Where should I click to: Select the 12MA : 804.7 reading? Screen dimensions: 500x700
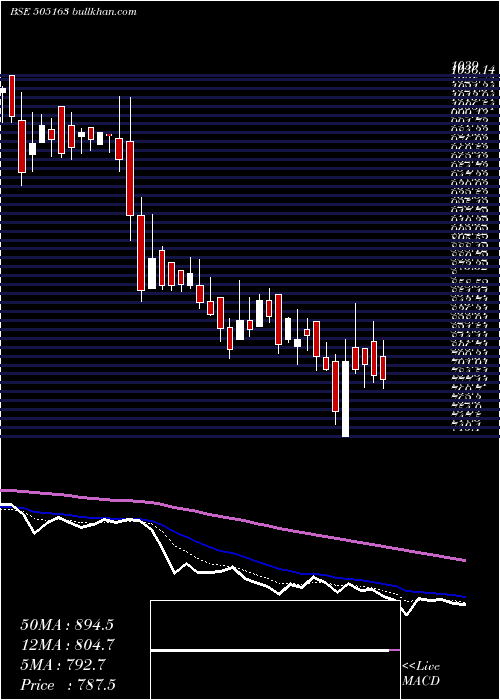click(67, 645)
